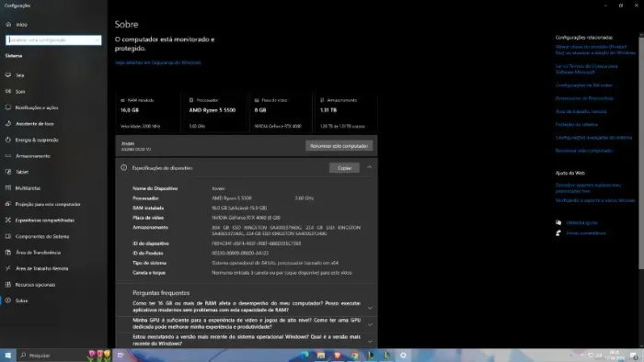Image resolution: width=644 pixels, height=362 pixels.
Task: Open Proteção do sistema link
Action: pos(577,125)
